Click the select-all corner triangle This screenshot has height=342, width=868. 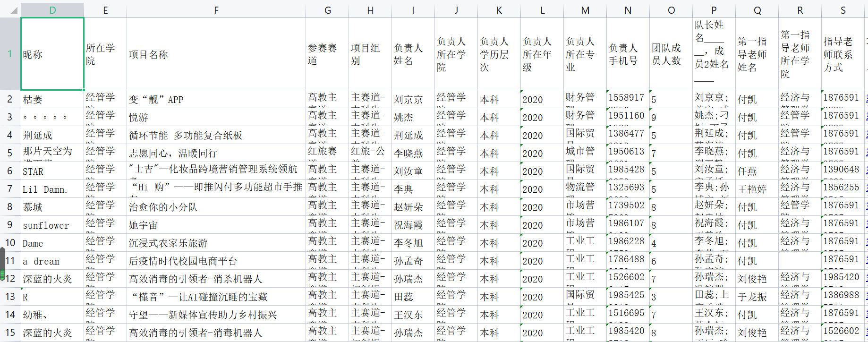click(x=13, y=10)
